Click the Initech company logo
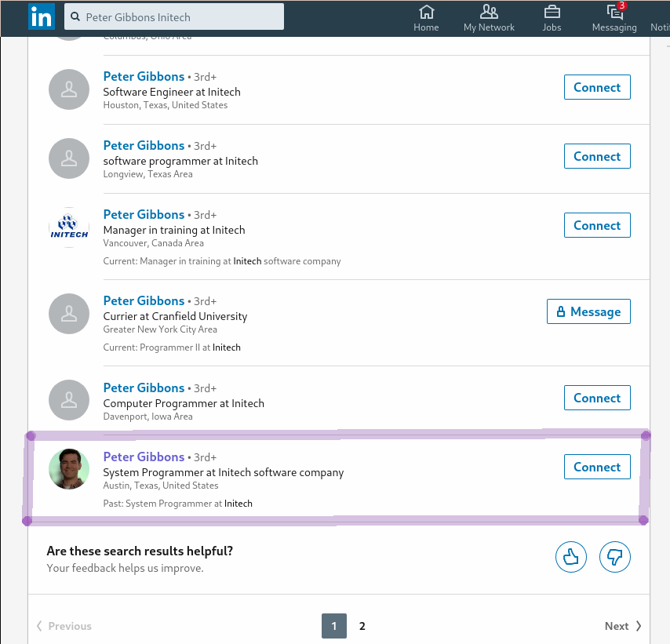Image resolution: width=670 pixels, height=644 pixels. click(69, 227)
